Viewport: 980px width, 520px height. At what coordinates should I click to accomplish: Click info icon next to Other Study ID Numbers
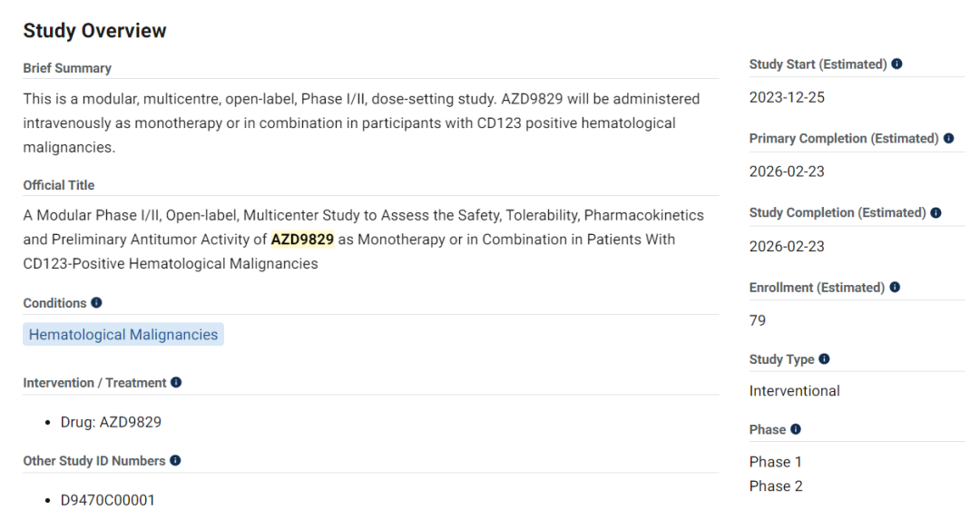(x=175, y=461)
